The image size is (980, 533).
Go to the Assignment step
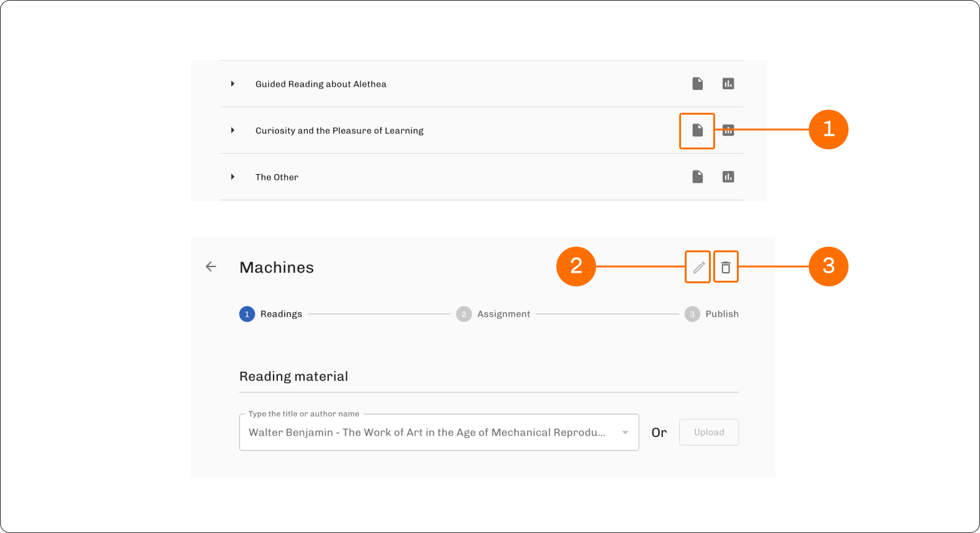493,314
